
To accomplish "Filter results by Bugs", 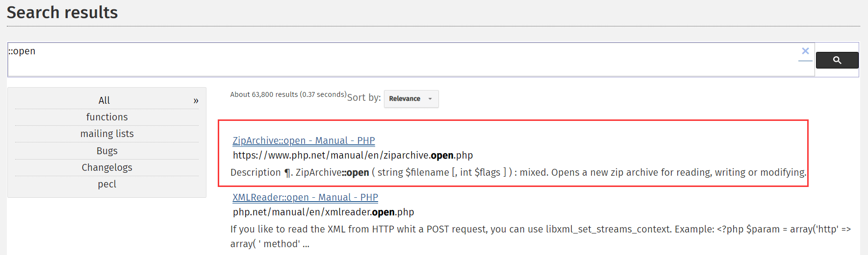I will 106,151.
